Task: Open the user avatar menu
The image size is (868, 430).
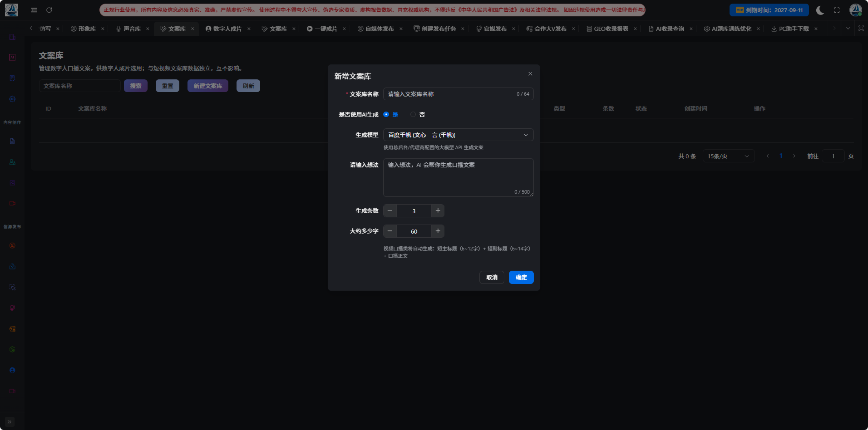Action: [x=855, y=10]
